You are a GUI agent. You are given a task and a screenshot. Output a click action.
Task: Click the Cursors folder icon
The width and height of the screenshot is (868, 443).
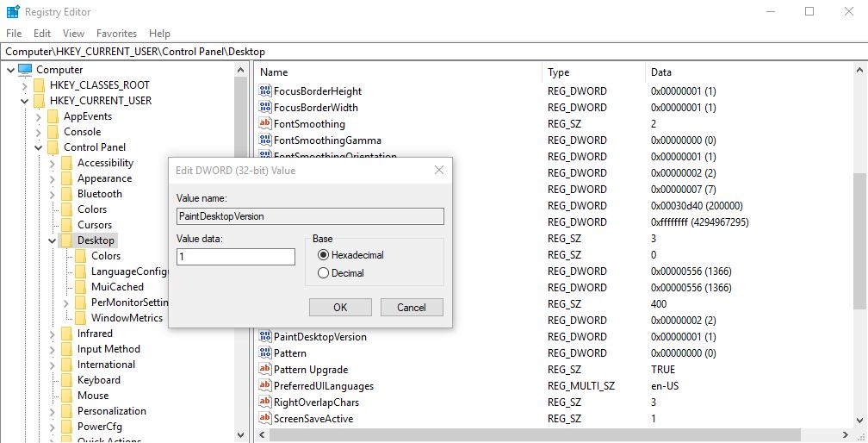coord(66,225)
